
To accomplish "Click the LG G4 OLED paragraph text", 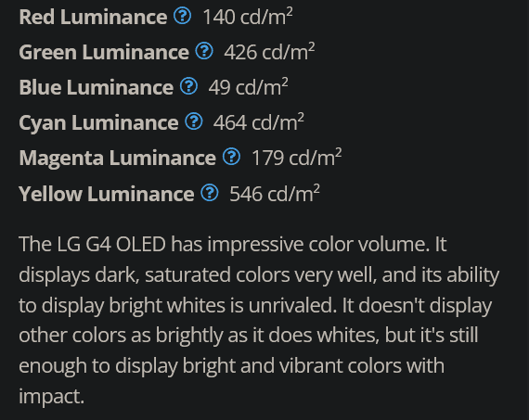I will tap(259, 320).
